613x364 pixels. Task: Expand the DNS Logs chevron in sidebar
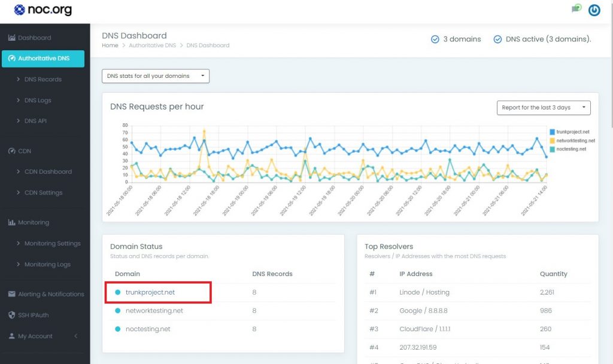coord(18,100)
